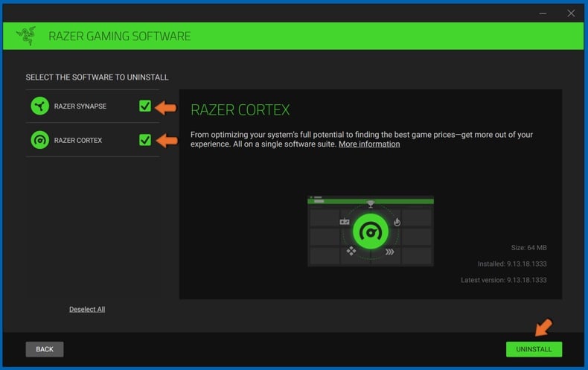Screen dimensions: 588x370
Task: Select the Razer Cortex list row label
Action: pos(78,141)
